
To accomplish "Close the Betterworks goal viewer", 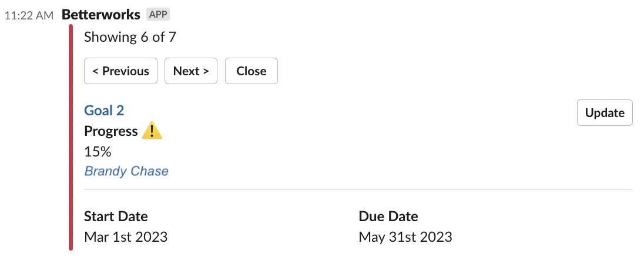I will point(251,71).
